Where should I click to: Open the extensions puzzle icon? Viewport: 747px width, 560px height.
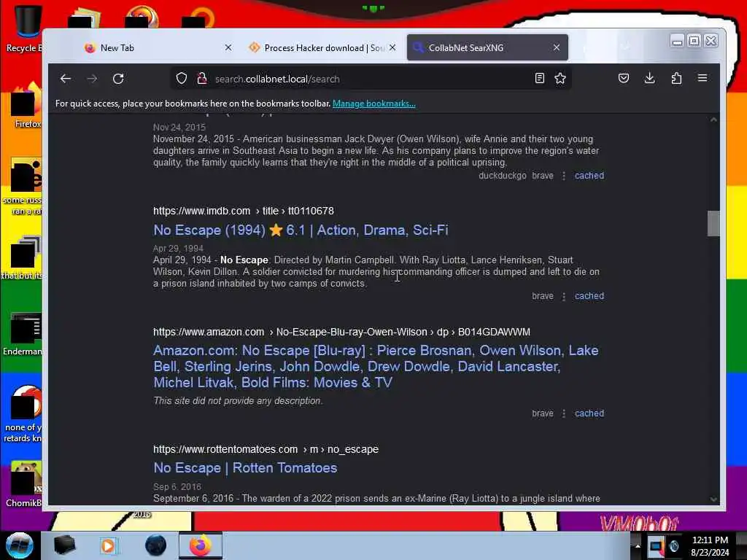coord(676,78)
